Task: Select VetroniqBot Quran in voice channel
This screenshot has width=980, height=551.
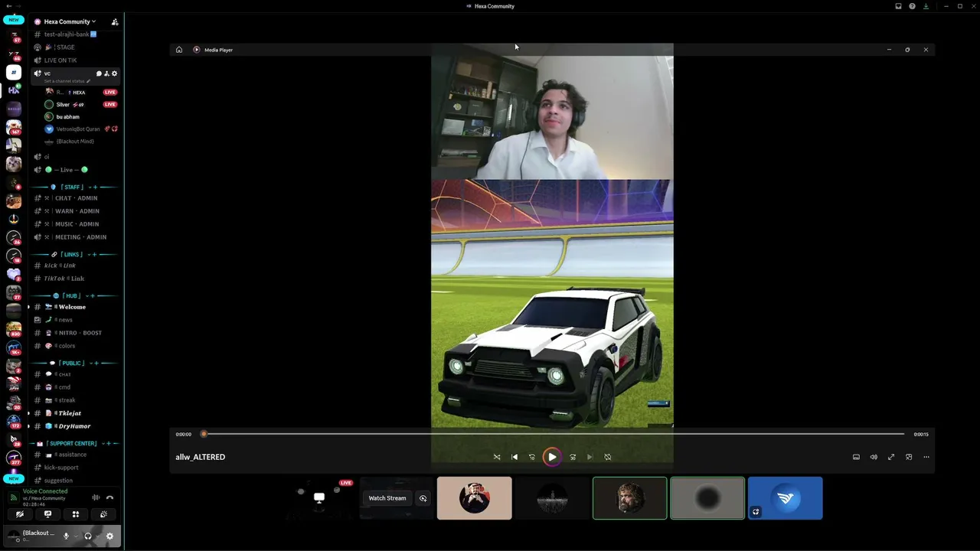Action: coord(82,129)
